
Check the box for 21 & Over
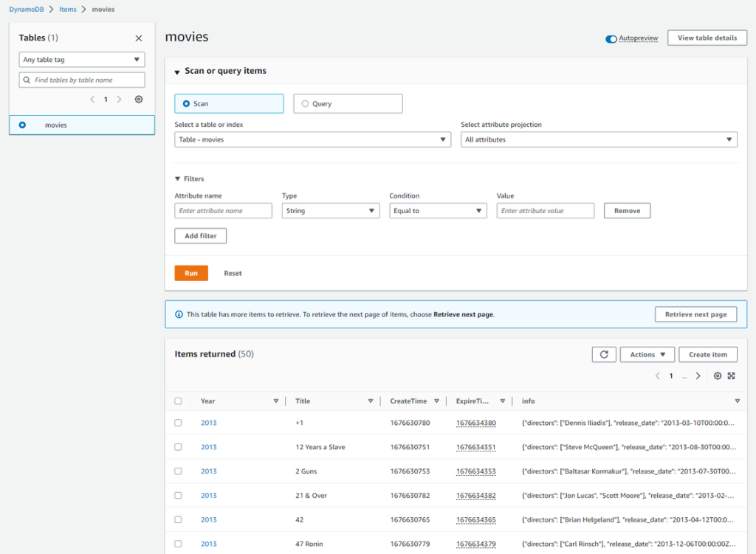[178, 495]
